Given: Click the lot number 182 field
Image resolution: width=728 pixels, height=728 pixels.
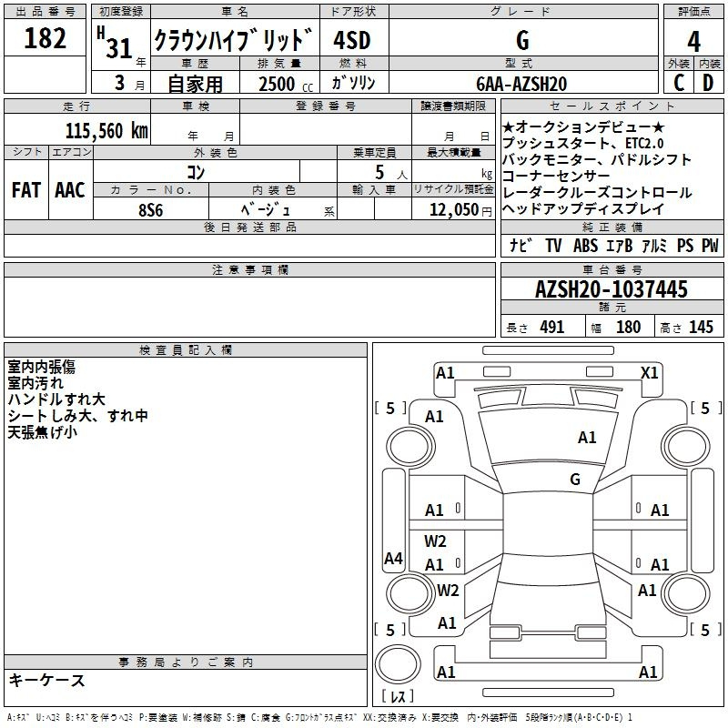Looking at the screenshot, I should [45, 38].
